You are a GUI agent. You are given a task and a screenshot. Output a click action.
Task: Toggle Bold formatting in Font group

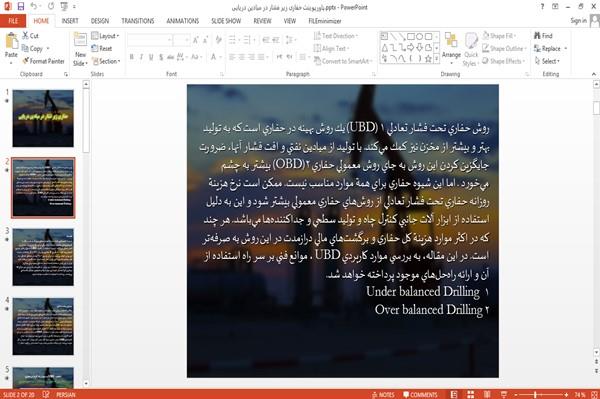click(x=132, y=57)
